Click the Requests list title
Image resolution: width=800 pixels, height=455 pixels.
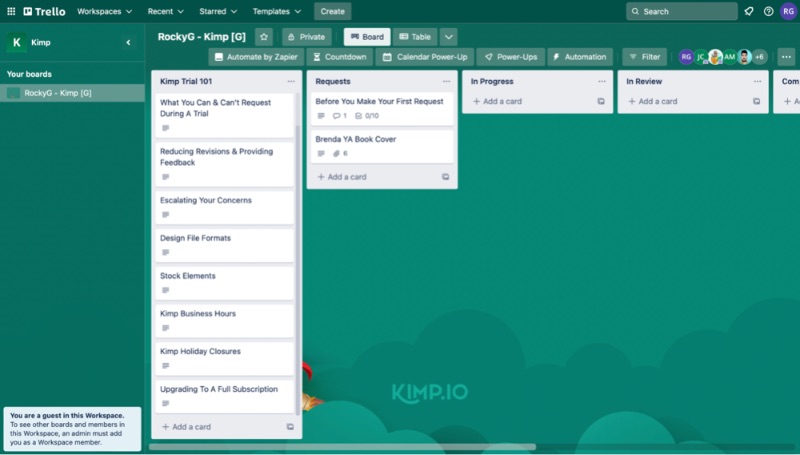pos(333,81)
